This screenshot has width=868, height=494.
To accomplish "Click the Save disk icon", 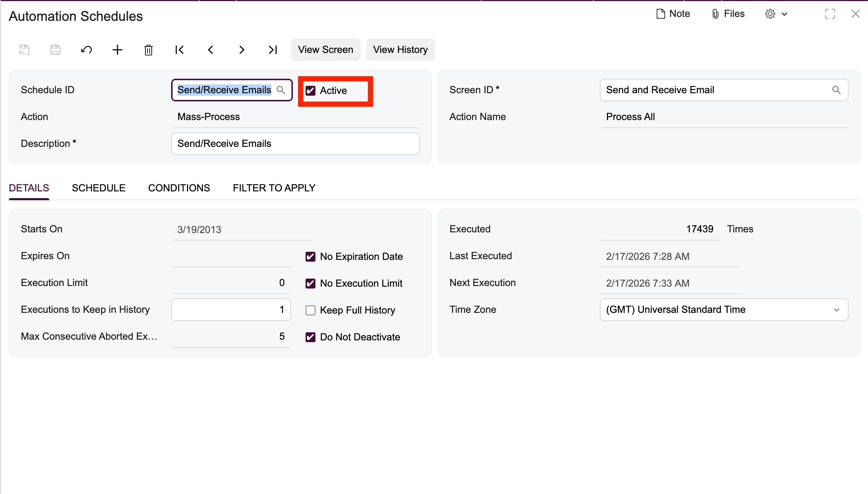I will coord(55,50).
